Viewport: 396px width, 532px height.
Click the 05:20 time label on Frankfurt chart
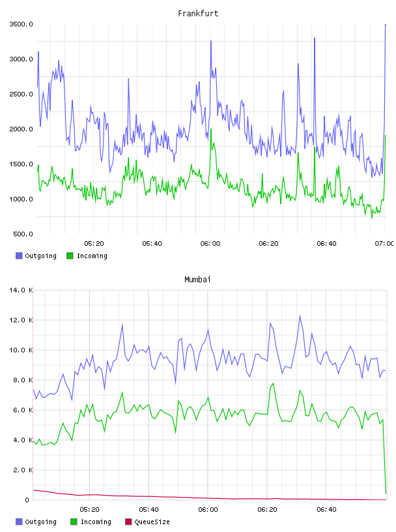pos(94,244)
